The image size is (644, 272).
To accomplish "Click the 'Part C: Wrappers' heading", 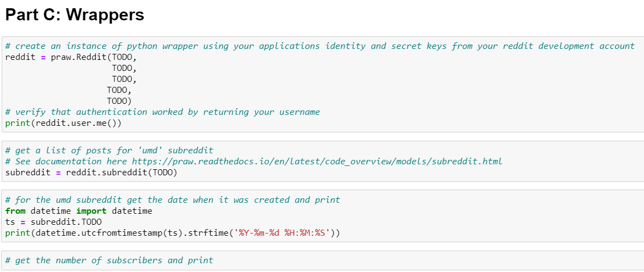I will click(74, 15).
